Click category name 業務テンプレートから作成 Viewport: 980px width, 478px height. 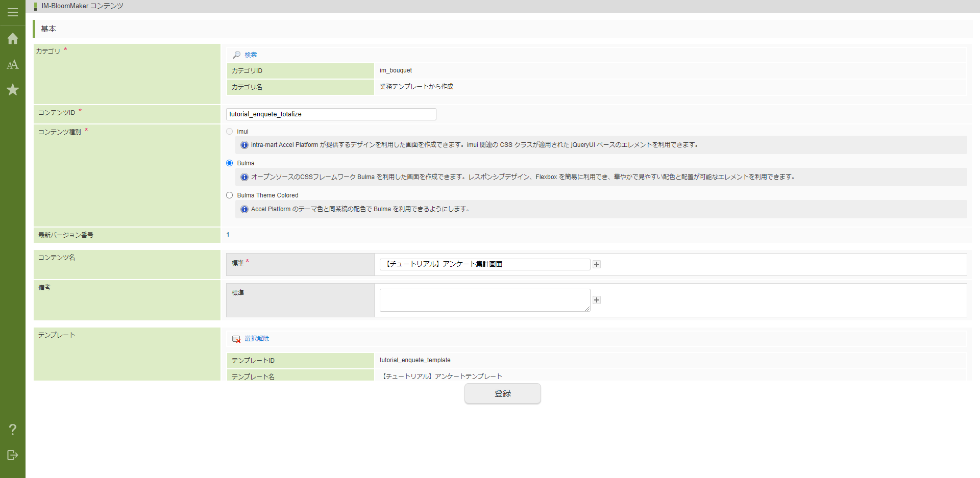[416, 87]
